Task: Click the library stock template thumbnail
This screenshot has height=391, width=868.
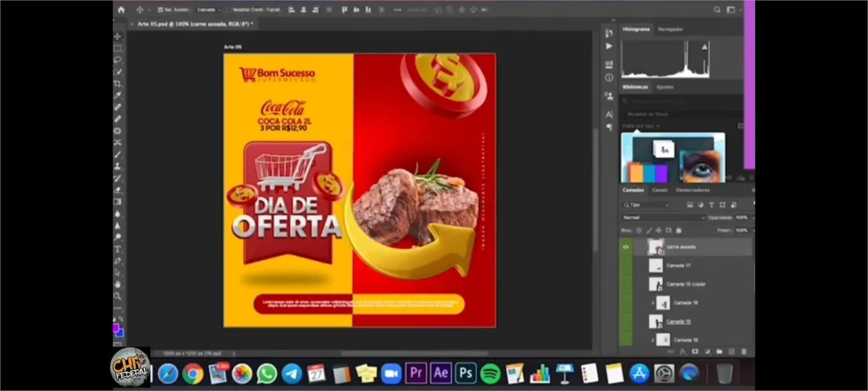Action: (x=673, y=158)
